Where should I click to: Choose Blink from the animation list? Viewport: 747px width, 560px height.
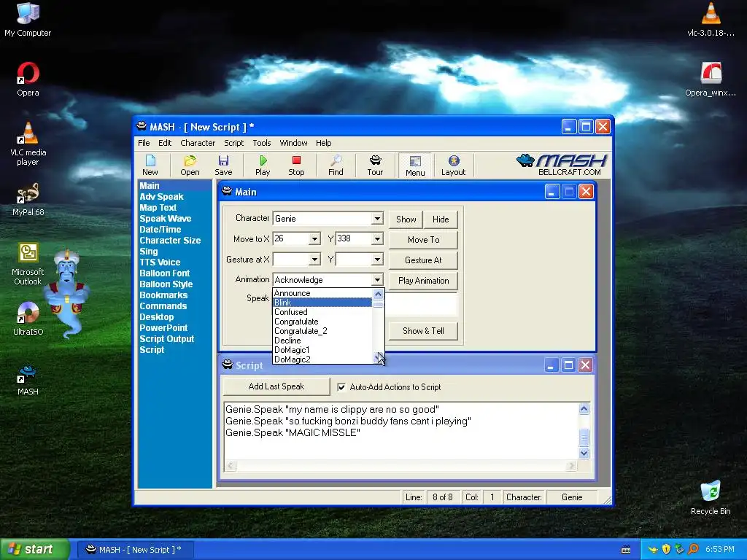pos(322,303)
